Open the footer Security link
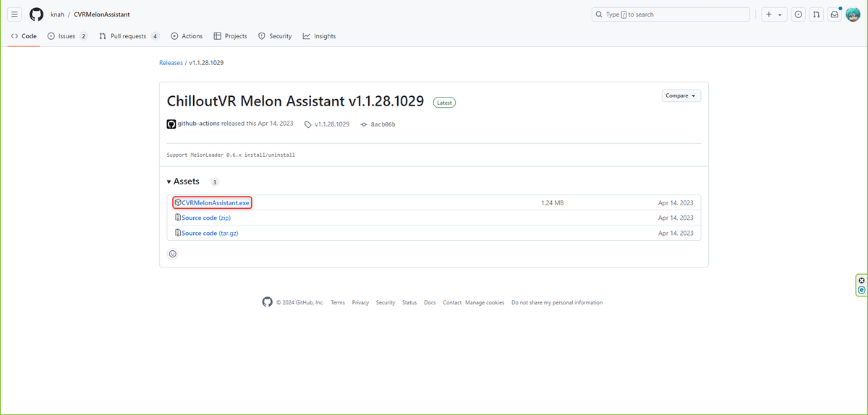Screen dimensions: 868x415 [x=386, y=302]
